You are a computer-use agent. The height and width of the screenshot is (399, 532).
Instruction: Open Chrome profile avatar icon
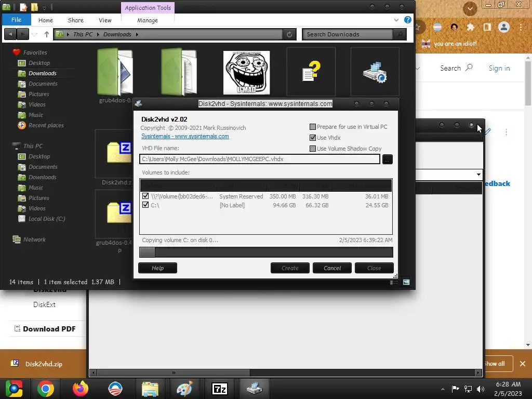(x=504, y=27)
